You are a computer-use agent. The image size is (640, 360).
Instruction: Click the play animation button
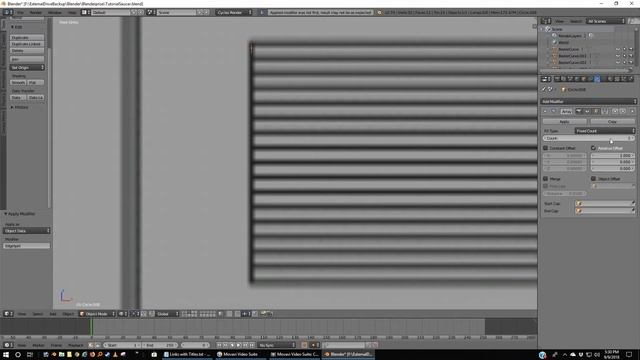pos(239,345)
